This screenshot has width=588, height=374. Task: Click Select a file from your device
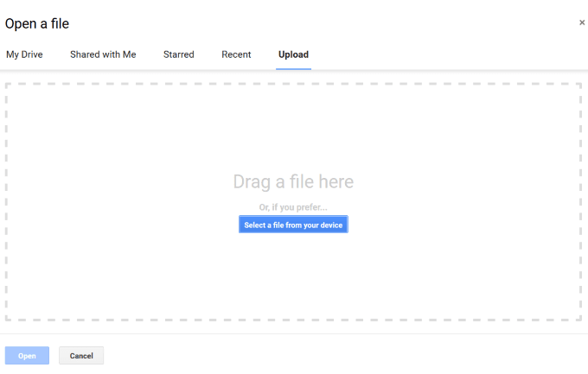pyautogui.click(x=293, y=225)
